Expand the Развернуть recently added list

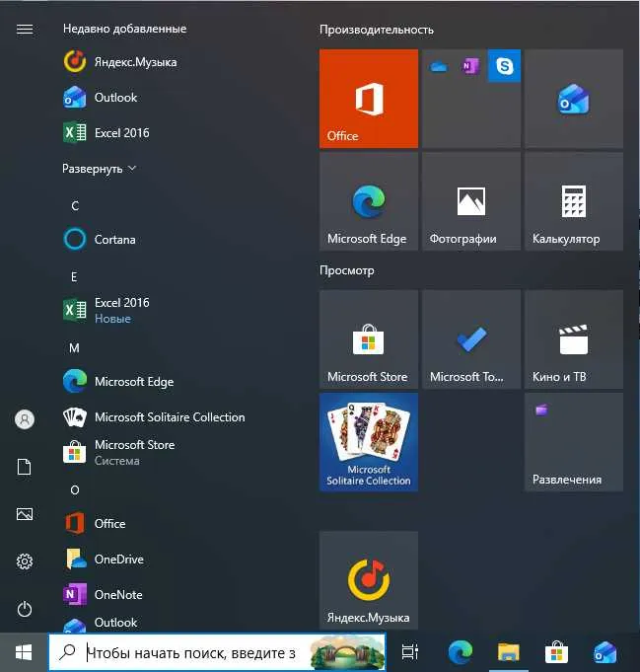coord(99,169)
